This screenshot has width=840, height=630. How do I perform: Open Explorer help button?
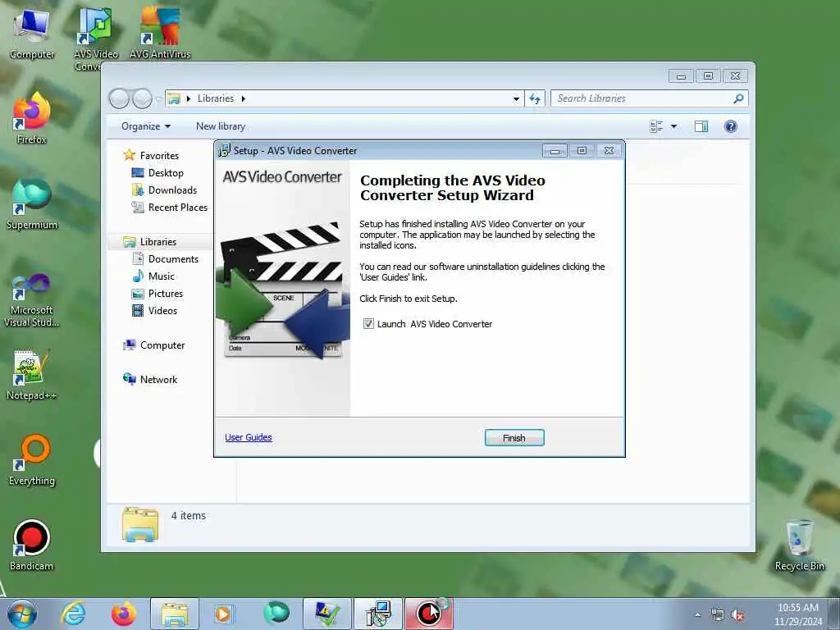[x=731, y=126]
